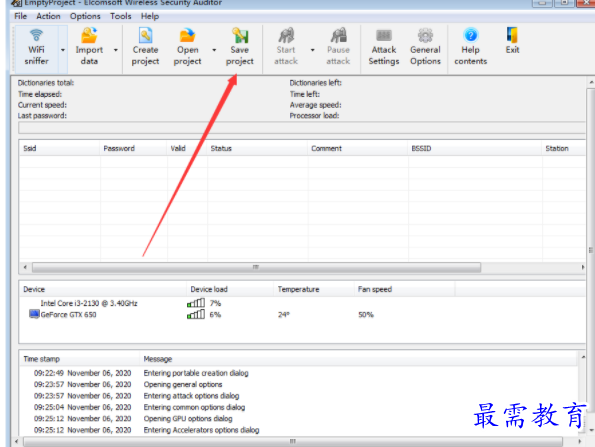This screenshot has width=595, height=447.
Task: Click the fan speed value 50%
Action: click(366, 315)
